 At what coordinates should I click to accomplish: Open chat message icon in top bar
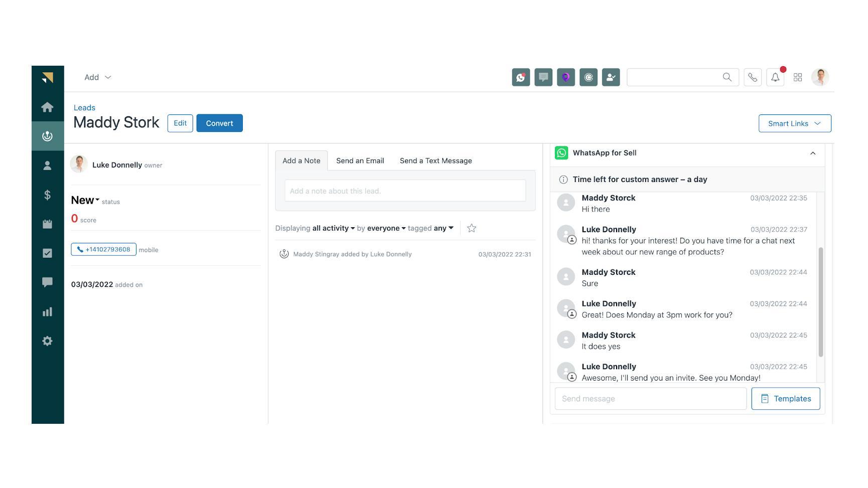pos(543,77)
